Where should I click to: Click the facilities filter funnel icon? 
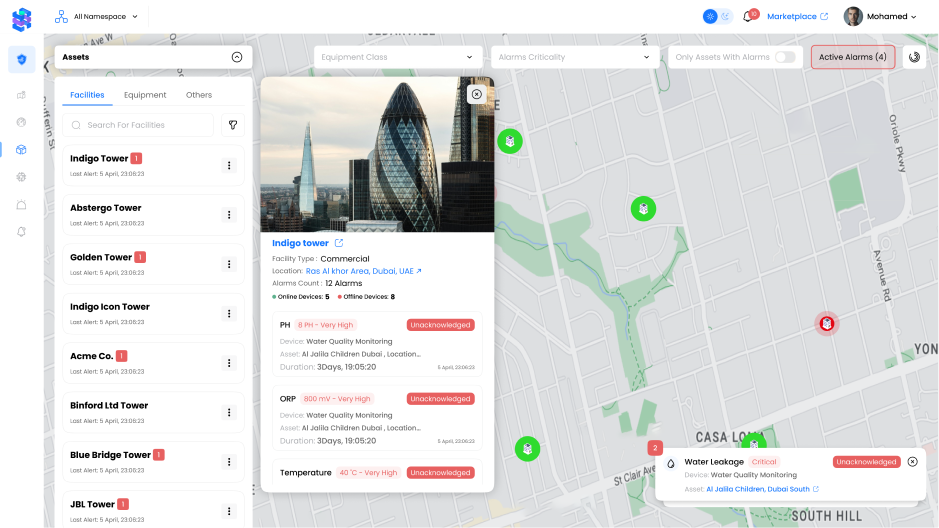pos(232,125)
